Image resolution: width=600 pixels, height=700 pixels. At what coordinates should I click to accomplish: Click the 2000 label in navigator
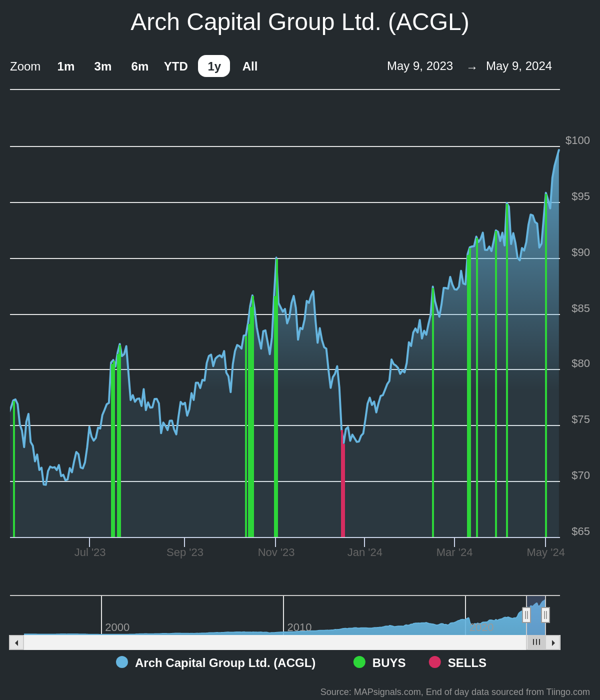117,627
